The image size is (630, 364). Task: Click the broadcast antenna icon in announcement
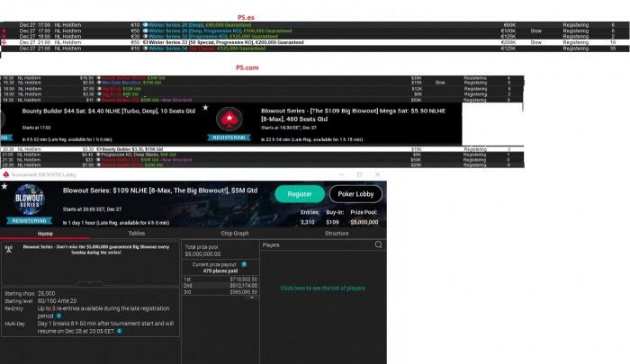9,249
